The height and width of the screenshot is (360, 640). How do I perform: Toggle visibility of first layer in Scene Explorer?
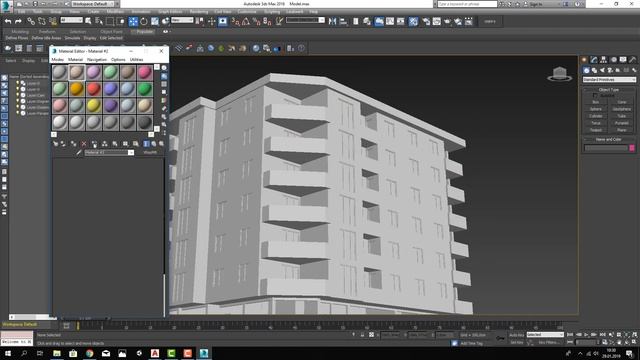18,83
